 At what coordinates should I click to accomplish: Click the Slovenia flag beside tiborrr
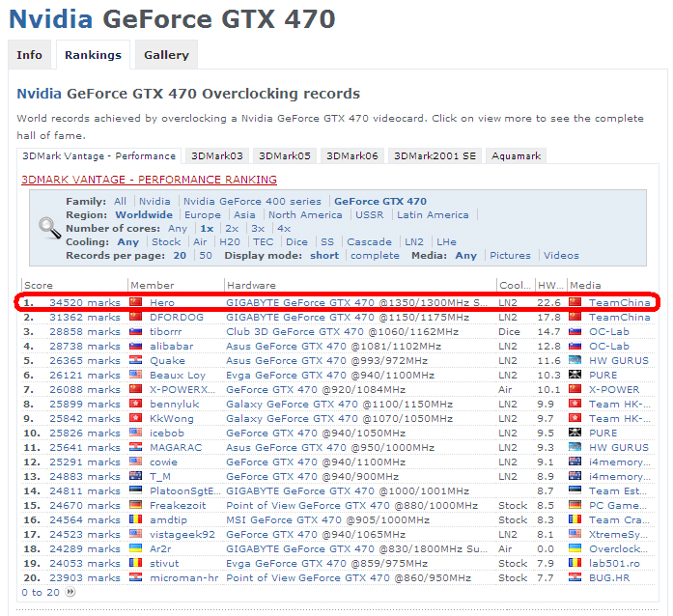coord(135,331)
